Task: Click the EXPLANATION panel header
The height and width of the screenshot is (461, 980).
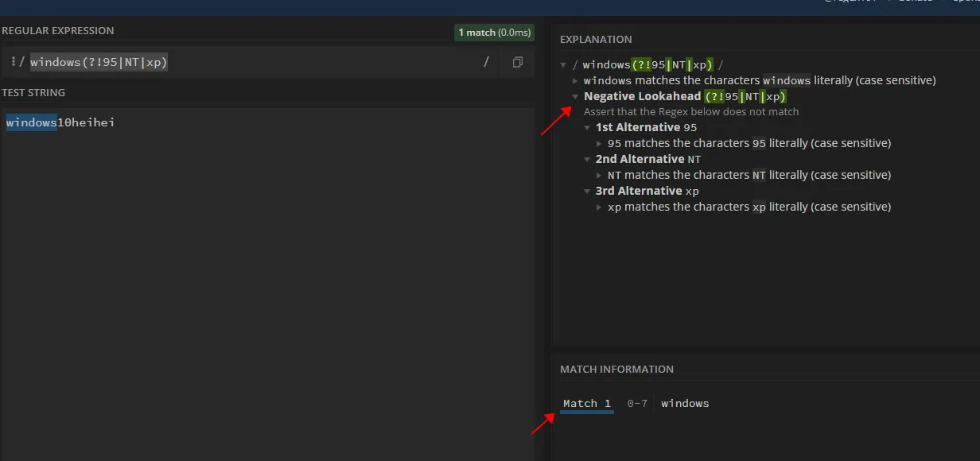Action: point(596,40)
